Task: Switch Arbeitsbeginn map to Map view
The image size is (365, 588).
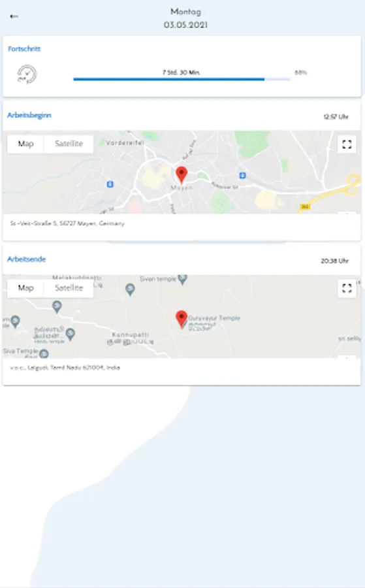Action: (x=25, y=144)
